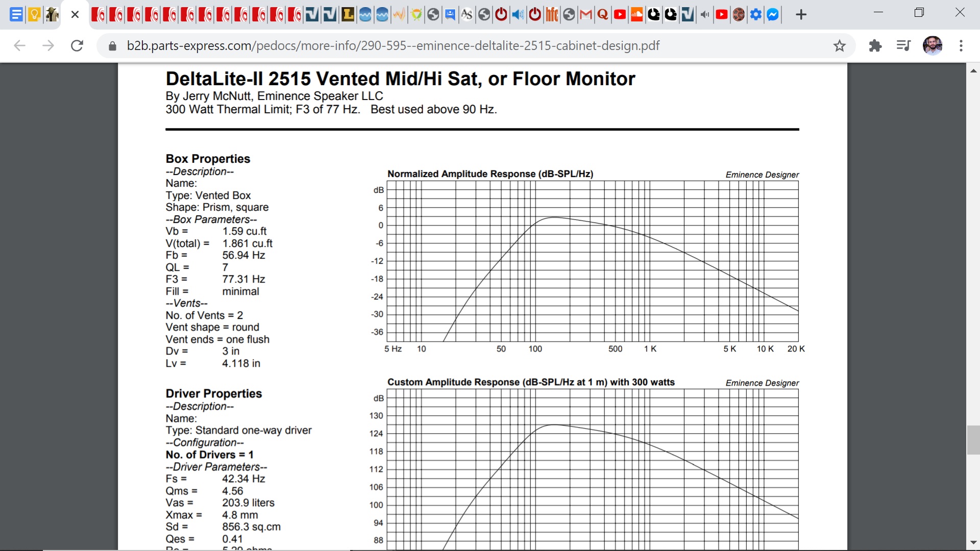Image resolution: width=980 pixels, height=551 pixels.
Task: Click the Vb value '1.59 cu.ft'
Action: tap(244, 231)
